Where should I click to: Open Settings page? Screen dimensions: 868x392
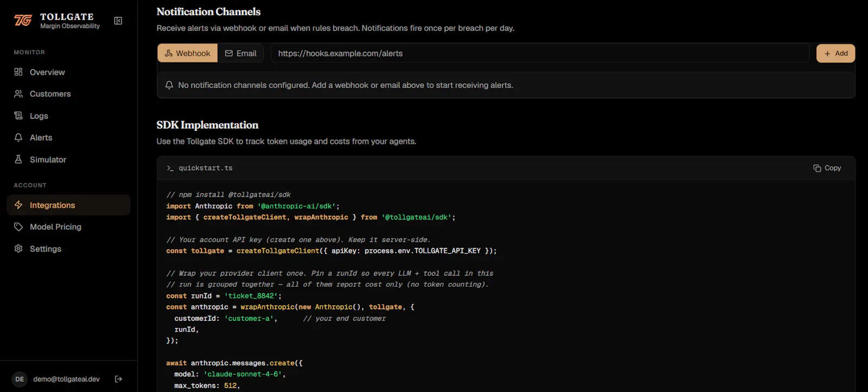point(69,249)
